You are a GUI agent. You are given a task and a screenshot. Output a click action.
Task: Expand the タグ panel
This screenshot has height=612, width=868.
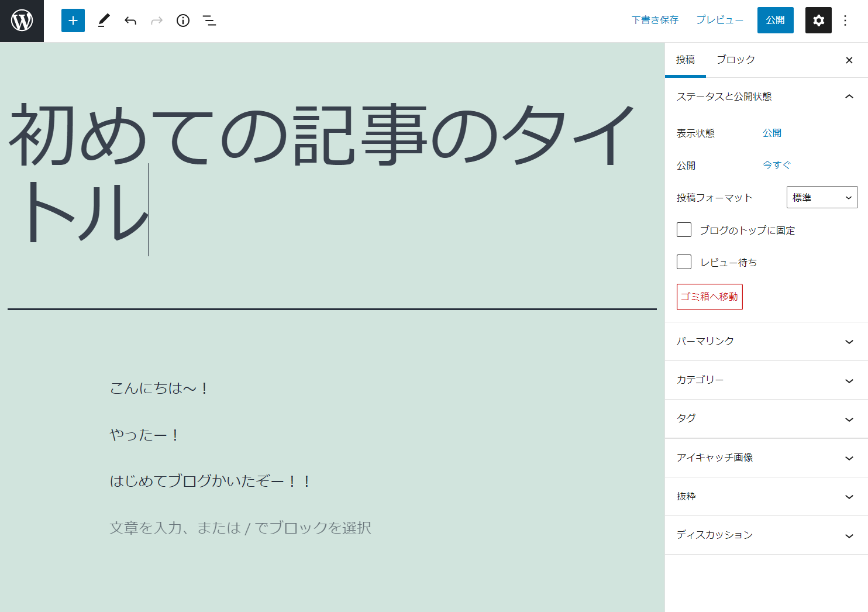[766, 419]
